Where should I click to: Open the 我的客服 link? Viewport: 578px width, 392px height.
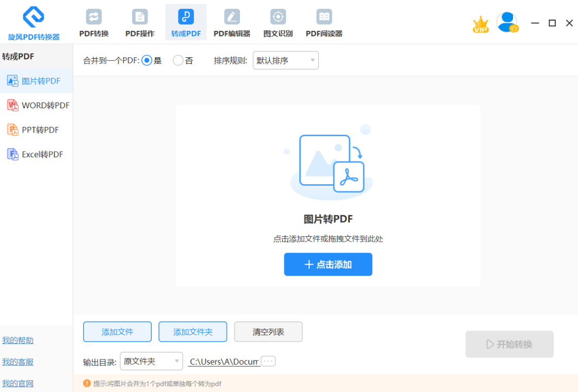point(18,362)
